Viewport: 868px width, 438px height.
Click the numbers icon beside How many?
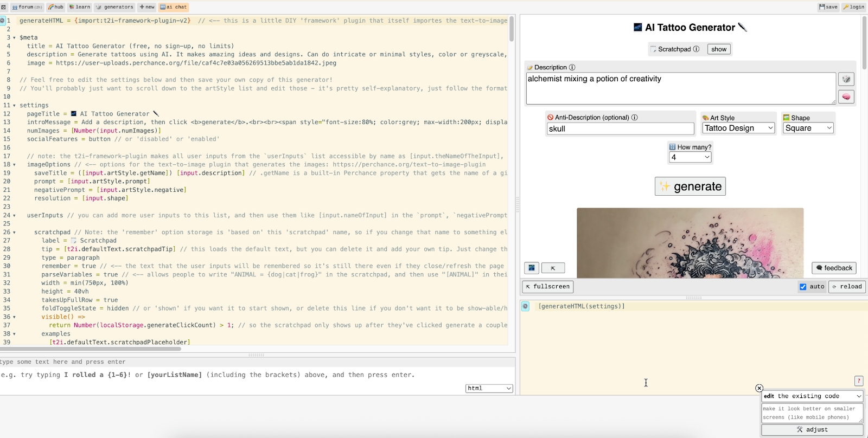(672, 147)
